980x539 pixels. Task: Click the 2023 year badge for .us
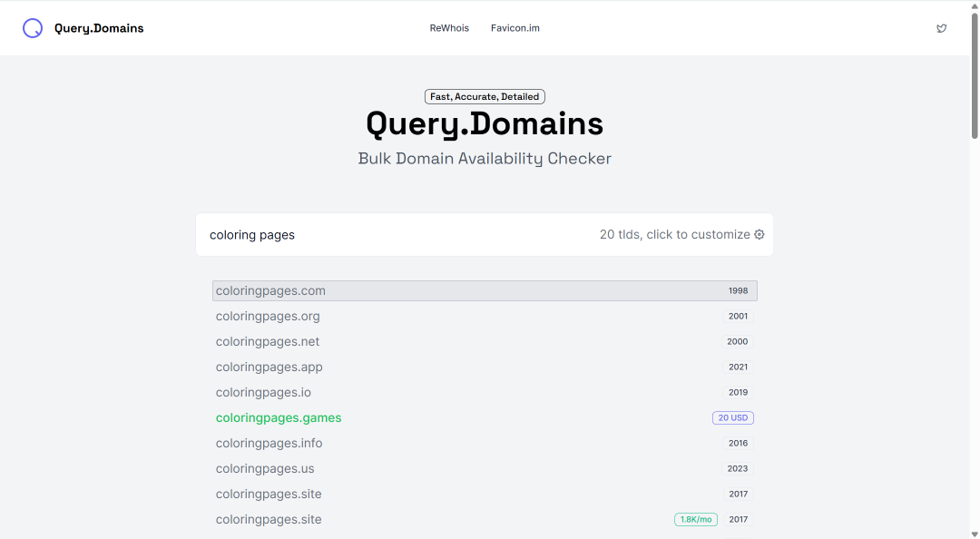[737, 468]
